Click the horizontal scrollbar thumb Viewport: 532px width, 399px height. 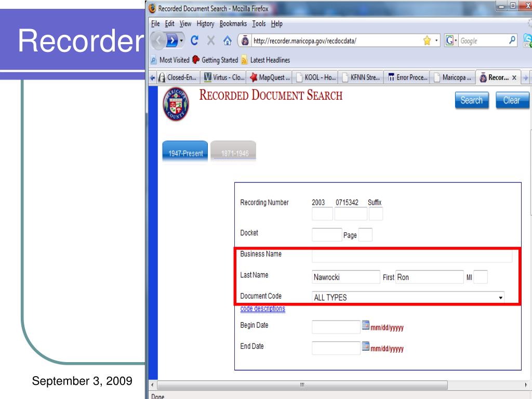click(x=302, y=385)
